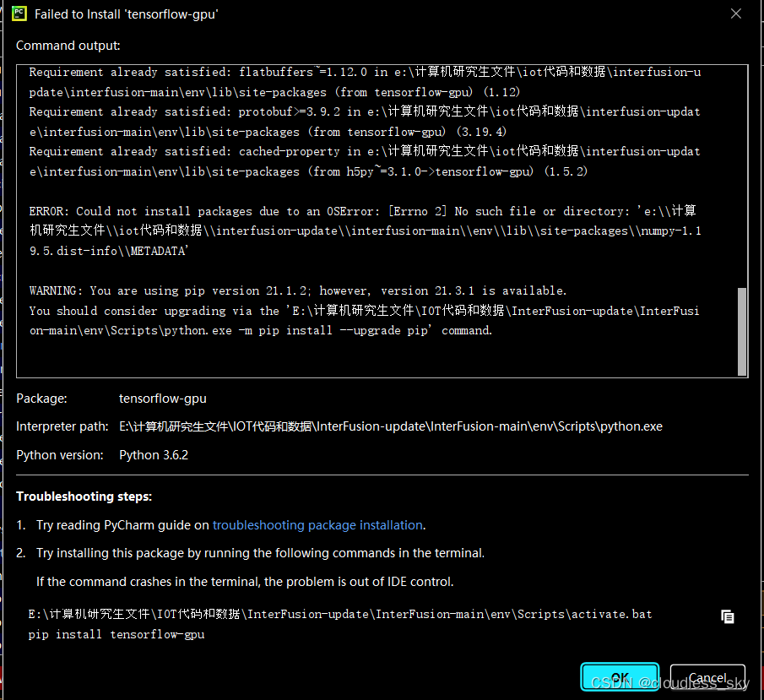764x700 pixels.
Task: Click the interpreter path value
Action: [x=391, y=426]
